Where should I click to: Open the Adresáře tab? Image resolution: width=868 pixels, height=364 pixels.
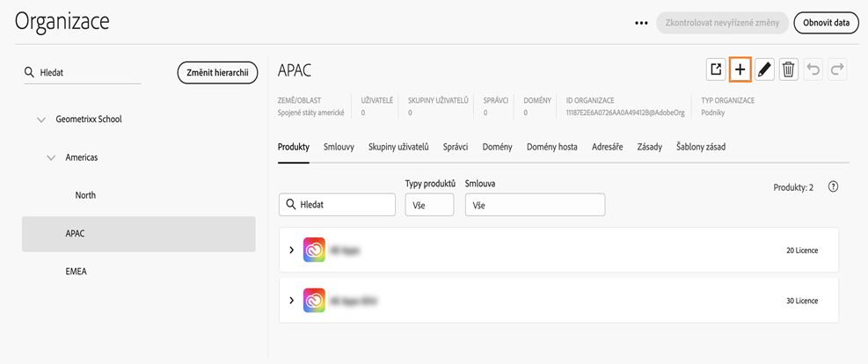pyautogui.click(x=608, y=147)
